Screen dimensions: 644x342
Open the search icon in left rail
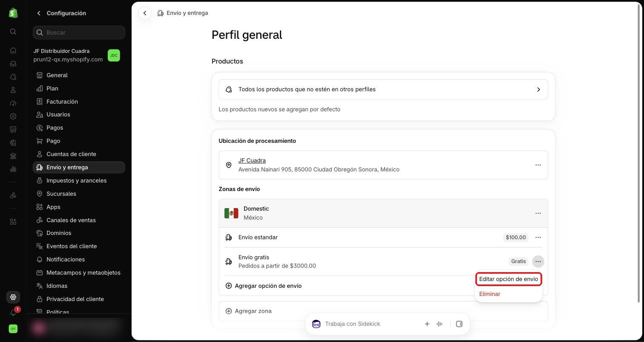13,32
